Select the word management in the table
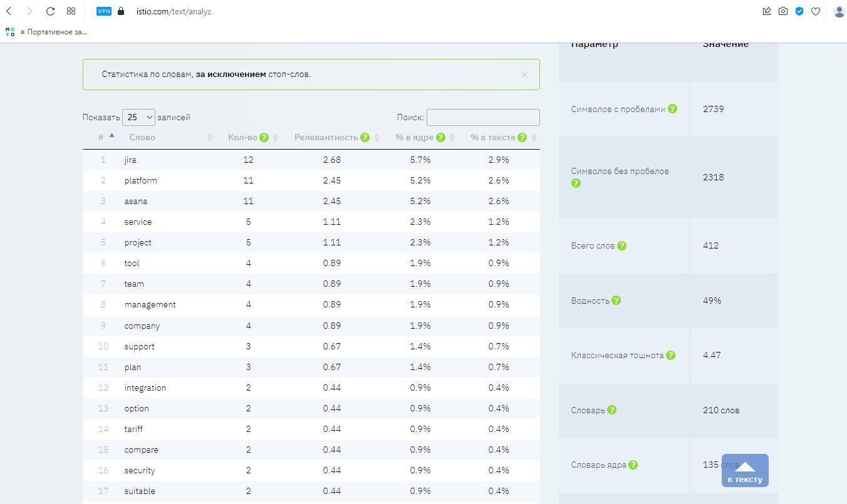The width and height of the screenshot is (847, 504). click(150, 304)
